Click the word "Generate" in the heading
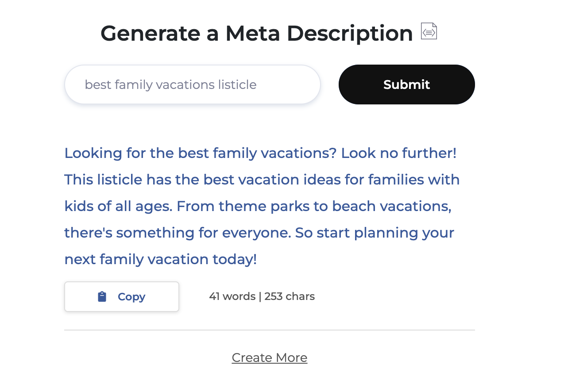 click(x=150, y=33)
